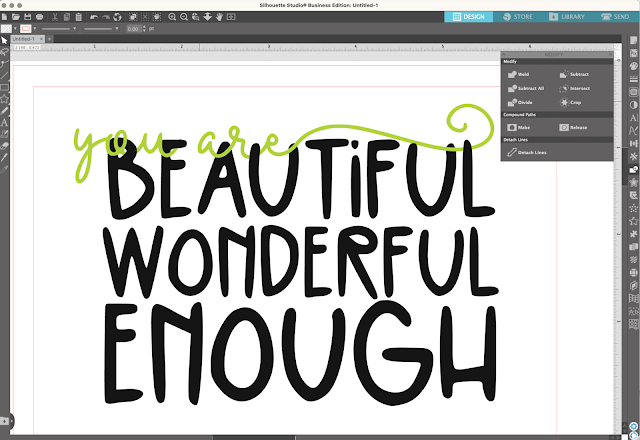Select the Star flexishape tool
Viewport: 640px width, 440px height.
click(4, 99)
